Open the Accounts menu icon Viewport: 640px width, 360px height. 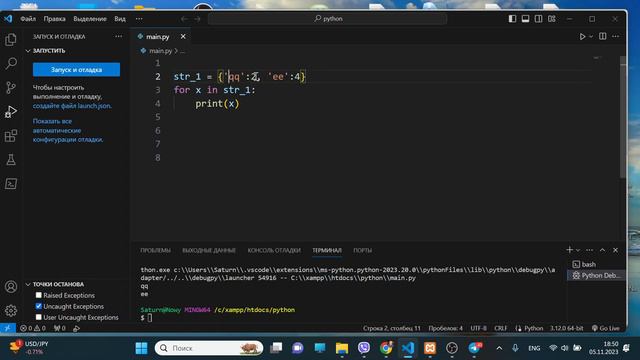11,287
